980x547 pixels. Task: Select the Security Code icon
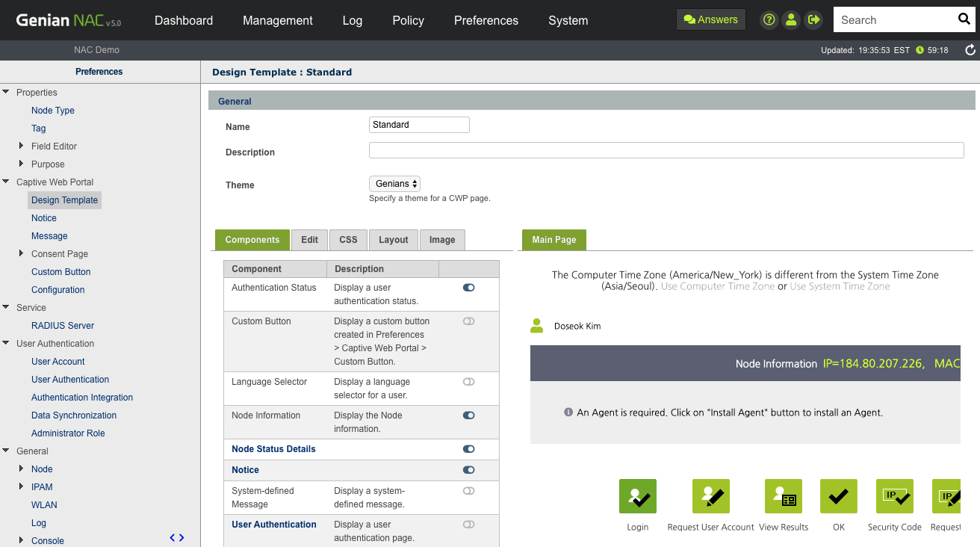click(x=894, y=495)
